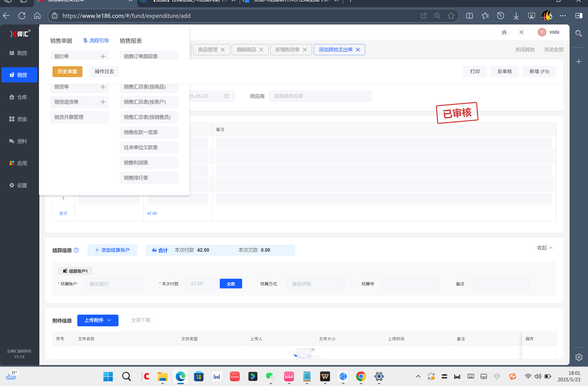The height and width of the screenshot is (386, 588).
Task: Open 销货开票管理 menu entry
Action: [x=79, y=117]
